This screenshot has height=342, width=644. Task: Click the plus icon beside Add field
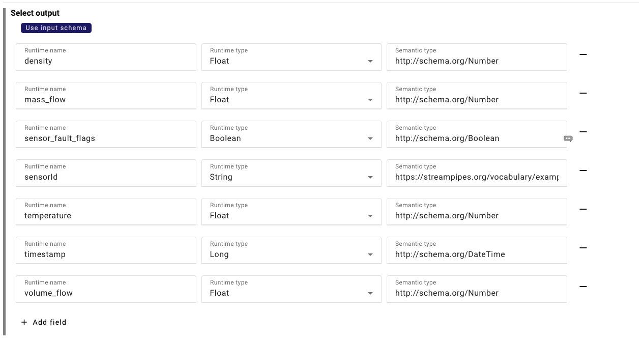(x=24, y=322)
